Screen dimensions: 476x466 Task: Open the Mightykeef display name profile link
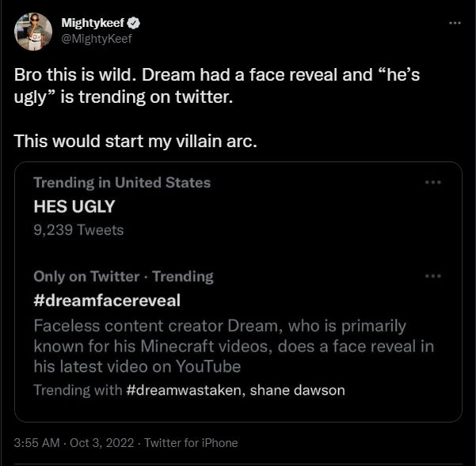(91, 21)
